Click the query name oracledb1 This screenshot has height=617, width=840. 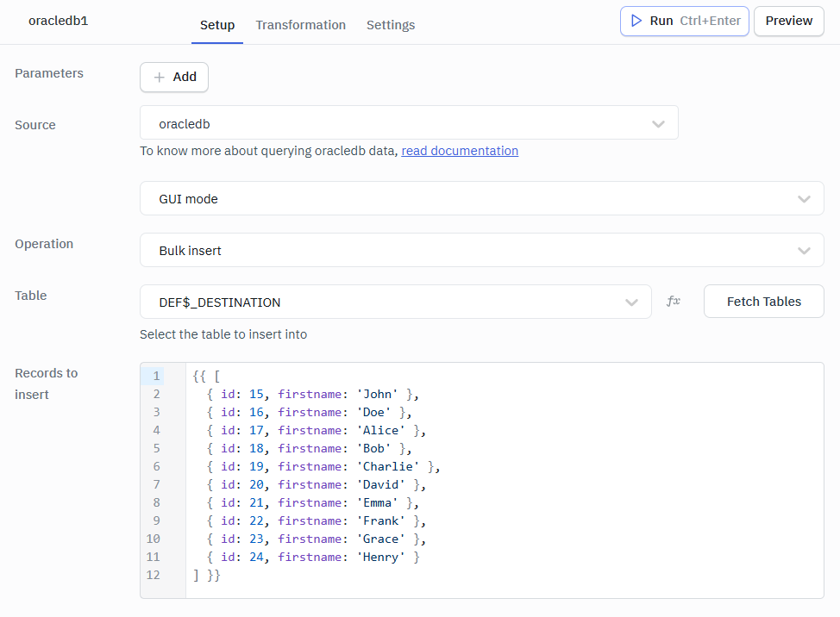pos(59,21)
